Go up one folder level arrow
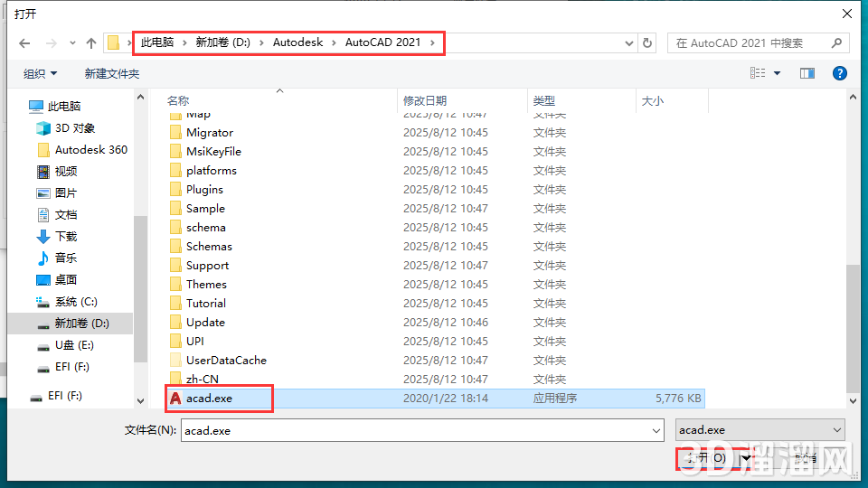Viewport: 868px width, 488px height. (91, 43)
